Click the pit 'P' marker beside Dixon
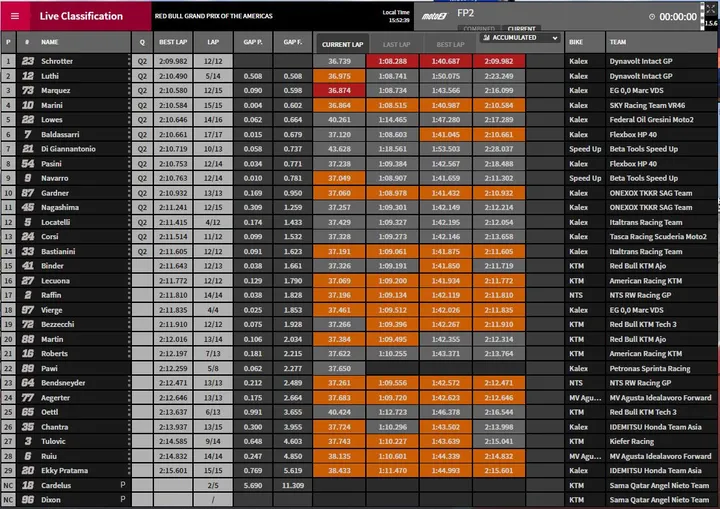The image size is (720, 509). pyautogui.click(x=123, y=499)
